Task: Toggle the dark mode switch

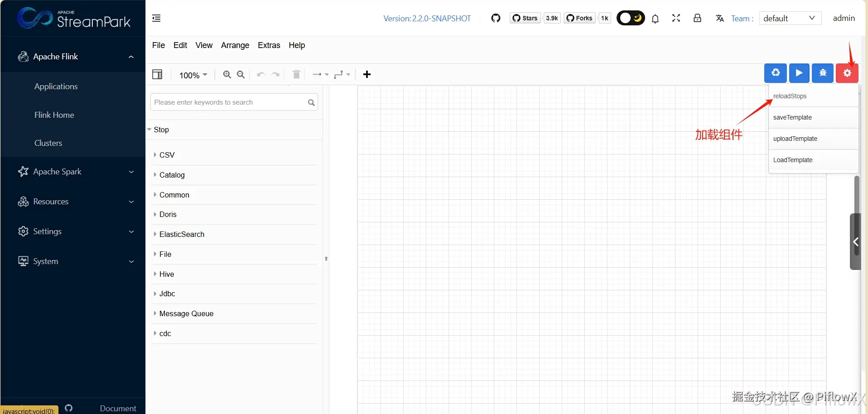Action: point(631,18)
